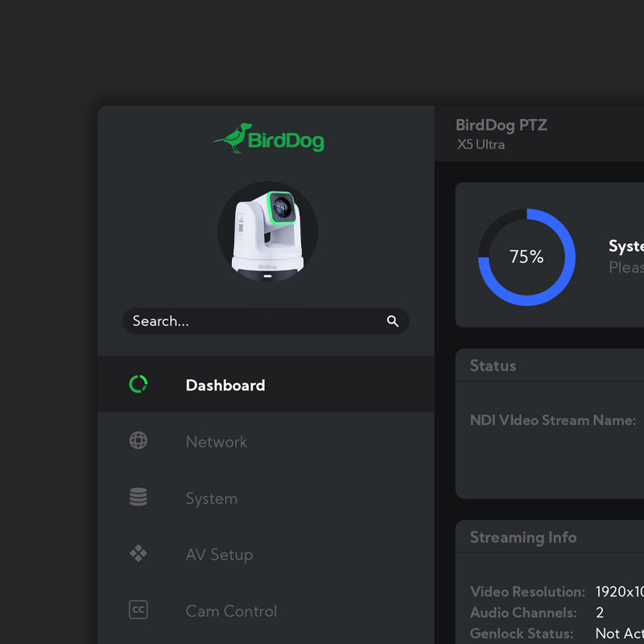The height and width of the screenshot is (644, 644).
Task: Click the BirdDog PTZ device title
Action: pyautogui.click(x=502, y=125)
